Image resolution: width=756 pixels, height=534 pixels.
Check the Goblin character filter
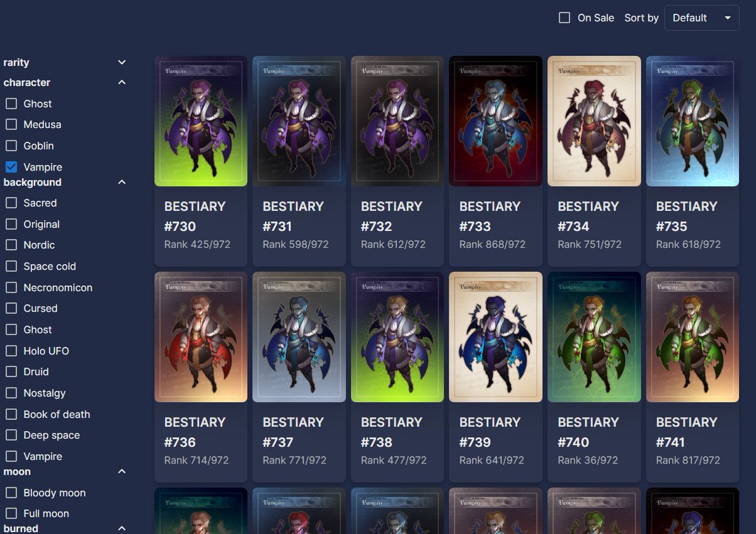[x=11, y=145]
